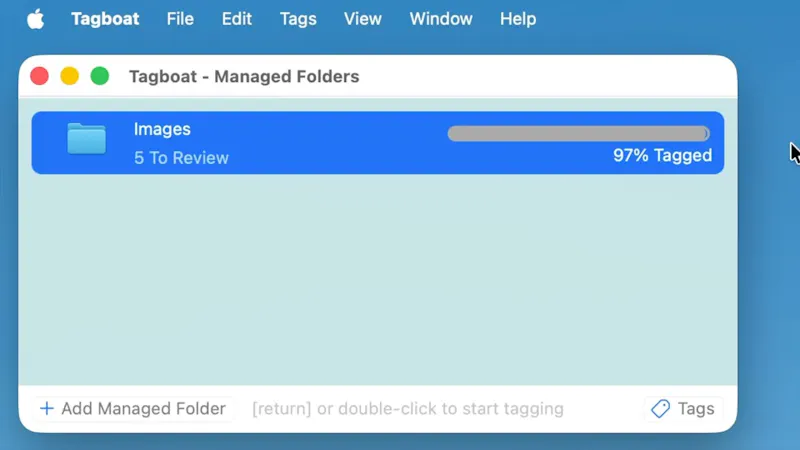Image resolution: width=800 pixels, height=450 pixels.
Task: Open the Edit menu
Action: 237,19
